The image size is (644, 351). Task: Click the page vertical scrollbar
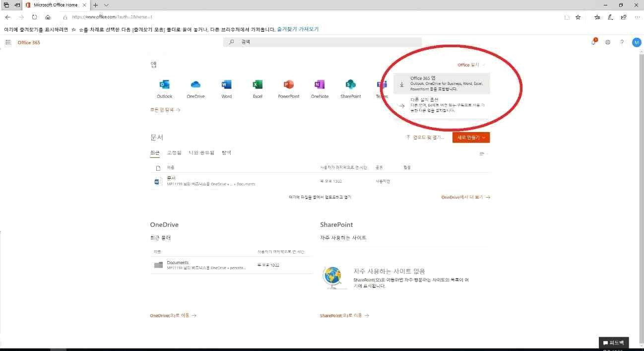click(x=641, y=199)
